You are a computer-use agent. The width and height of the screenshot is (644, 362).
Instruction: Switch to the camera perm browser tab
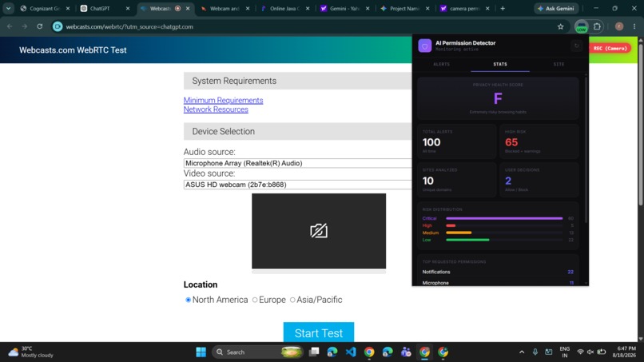coord(464,8)
